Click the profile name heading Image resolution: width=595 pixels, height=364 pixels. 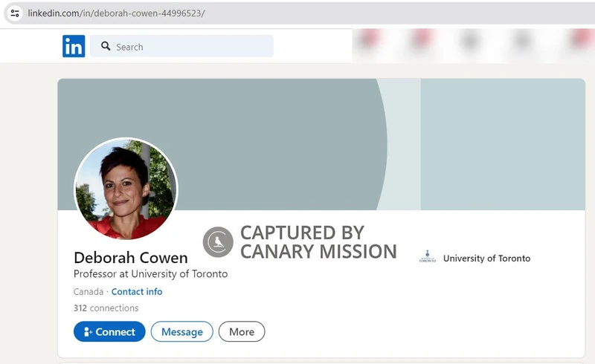[131, 258]
